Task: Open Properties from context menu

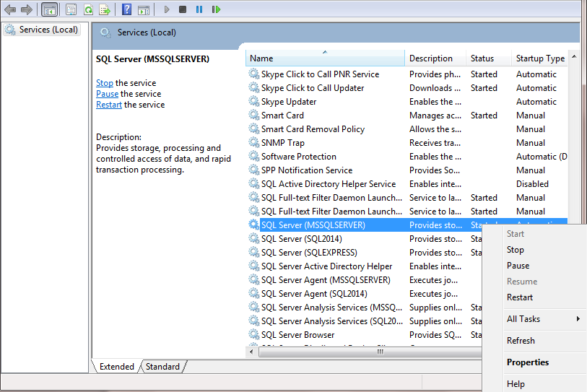Action: 528,362
